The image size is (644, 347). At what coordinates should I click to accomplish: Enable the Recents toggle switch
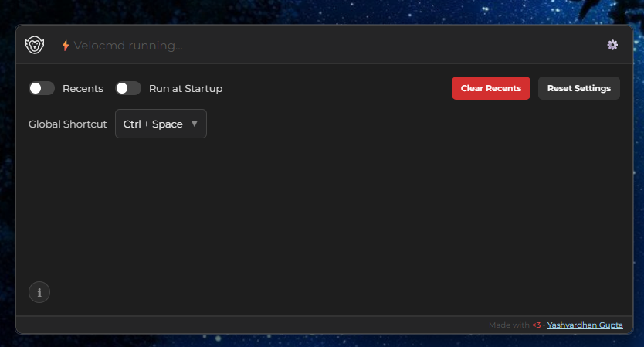[42, 88]
